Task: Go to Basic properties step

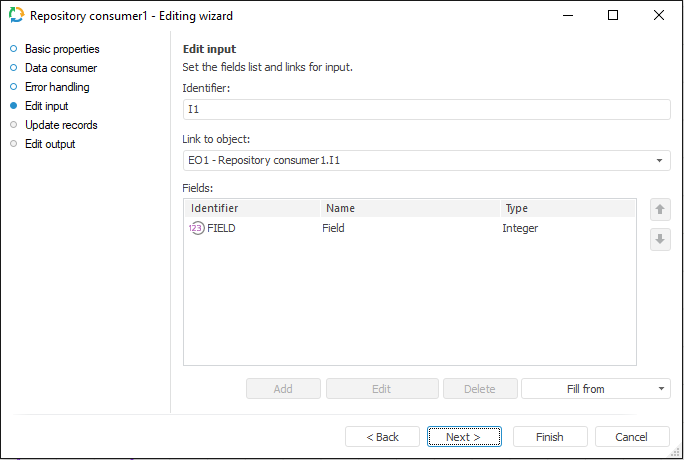Action: pos(62,49)
